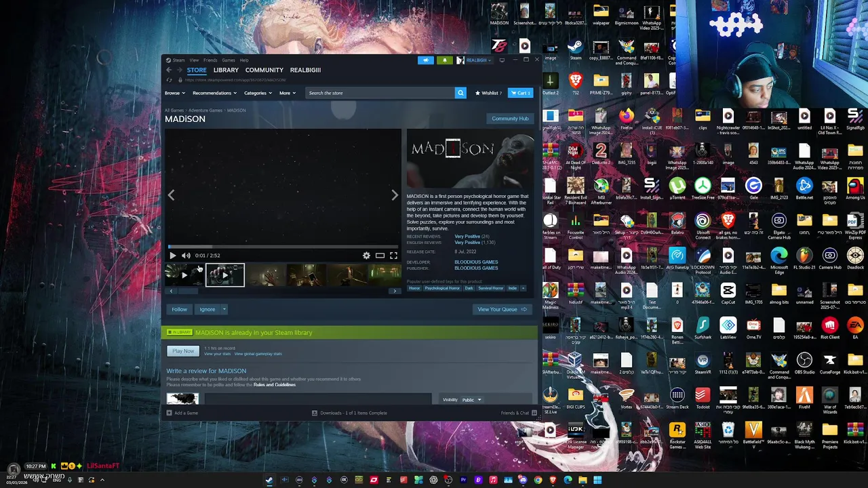The height and width of the screenshot is (488, 868).
Task: Click the Play Now button
Action: coord(183,351)
